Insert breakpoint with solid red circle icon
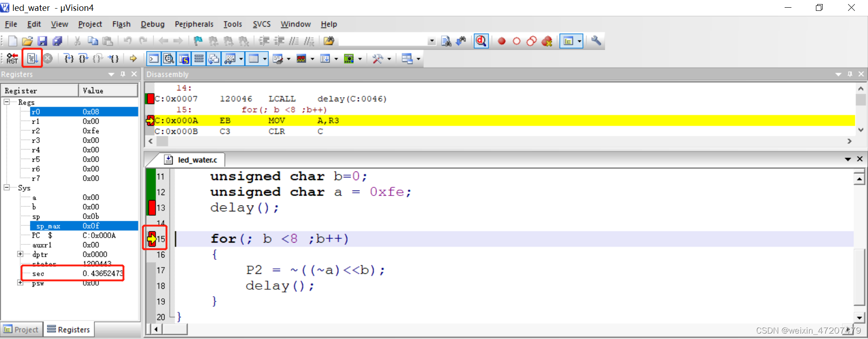 click(x=502, y=41)
